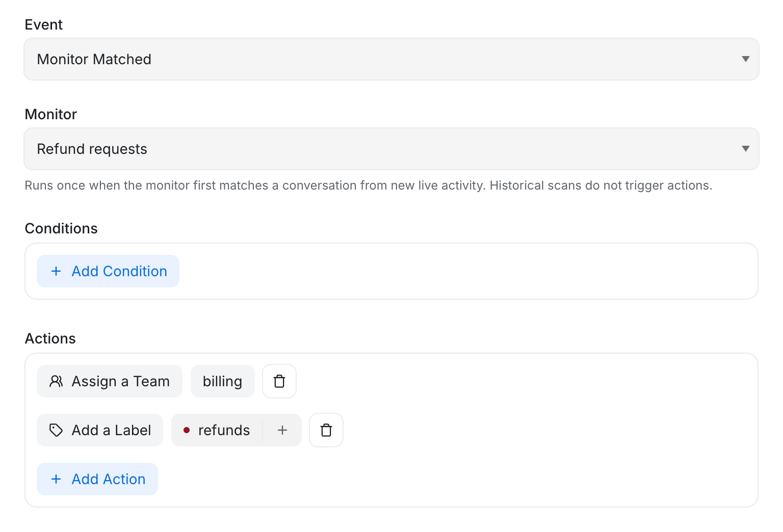
Task: Open the Assign a Team action type selector
Action: (110, 381)
